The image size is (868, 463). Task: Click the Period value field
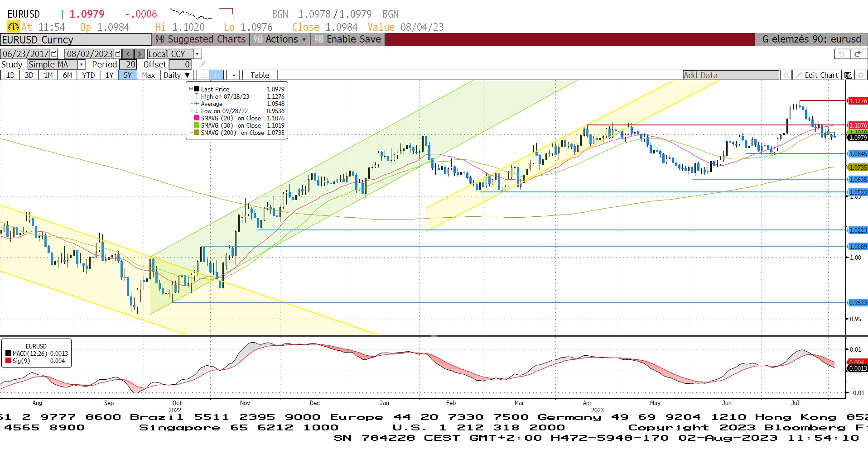[x=128, y=65]
